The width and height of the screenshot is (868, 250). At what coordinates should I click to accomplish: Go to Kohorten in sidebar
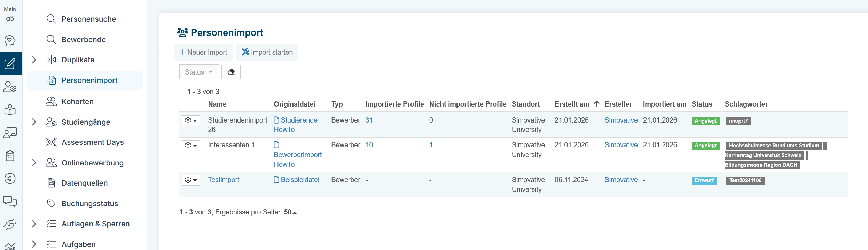tap(77, 102)
